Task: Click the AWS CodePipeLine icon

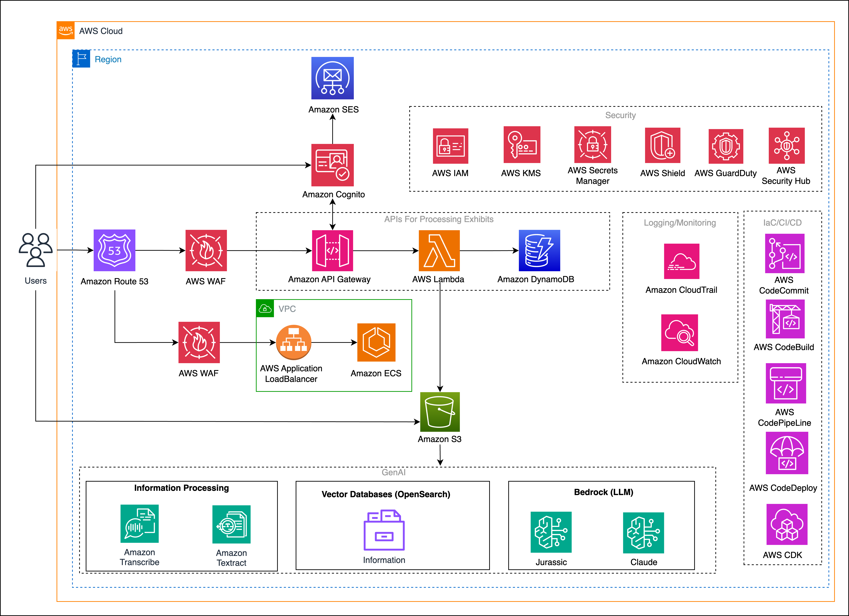Action: (x=786, y=383)
